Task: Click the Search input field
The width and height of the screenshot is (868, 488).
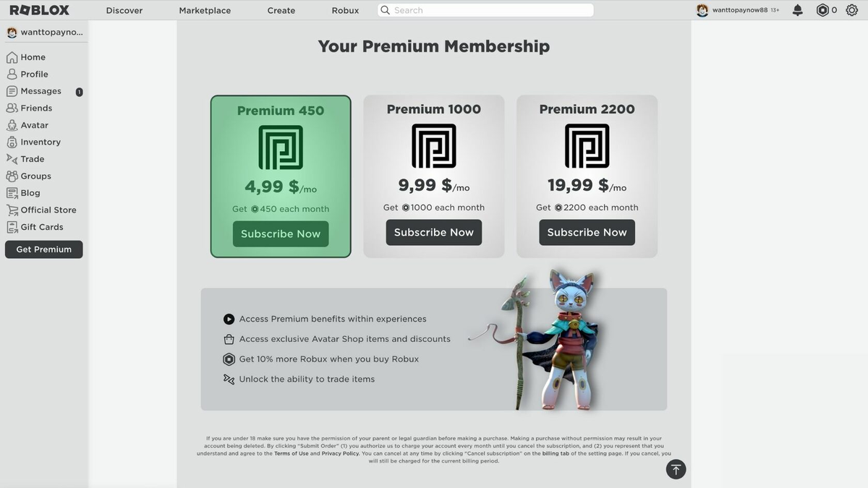Action: coord(485,10)
